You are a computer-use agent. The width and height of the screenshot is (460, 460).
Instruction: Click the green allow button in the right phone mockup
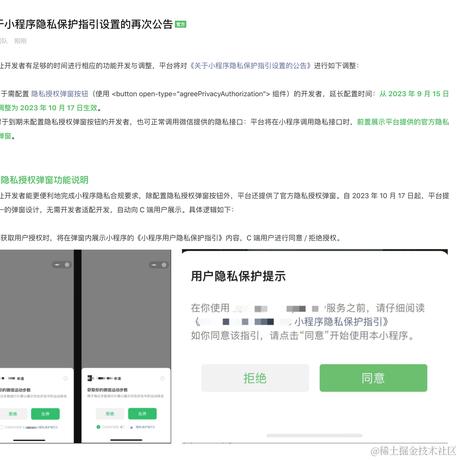click(142, 414)
